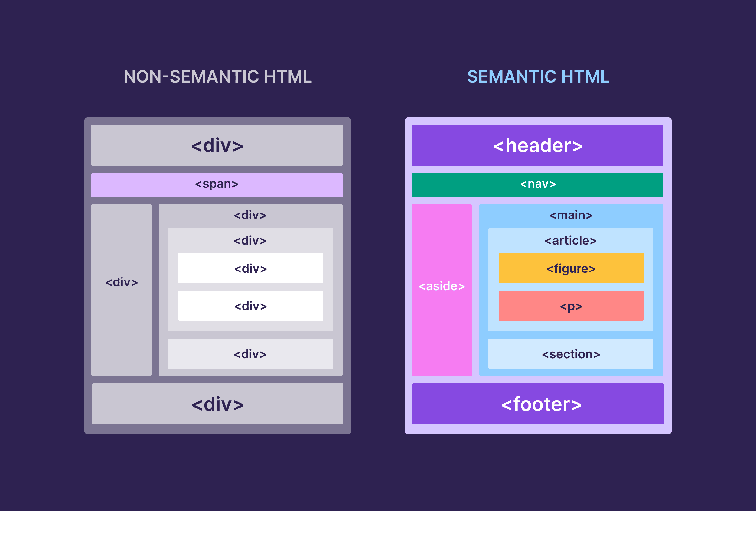Click the light purple <span> bar
The image size is (756, 549).
217,184
